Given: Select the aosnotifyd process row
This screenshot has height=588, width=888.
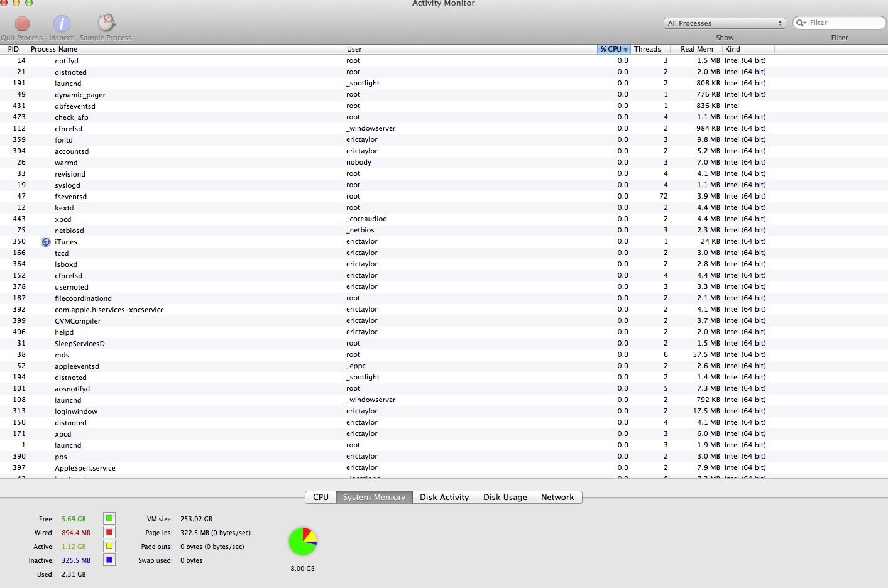Looking at the screenshot, I should click(x=444, y=389).
